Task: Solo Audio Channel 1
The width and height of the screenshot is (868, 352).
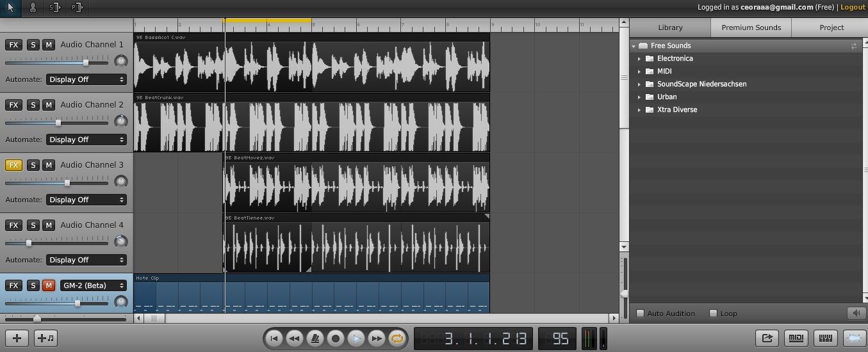Action: [33, 45]
